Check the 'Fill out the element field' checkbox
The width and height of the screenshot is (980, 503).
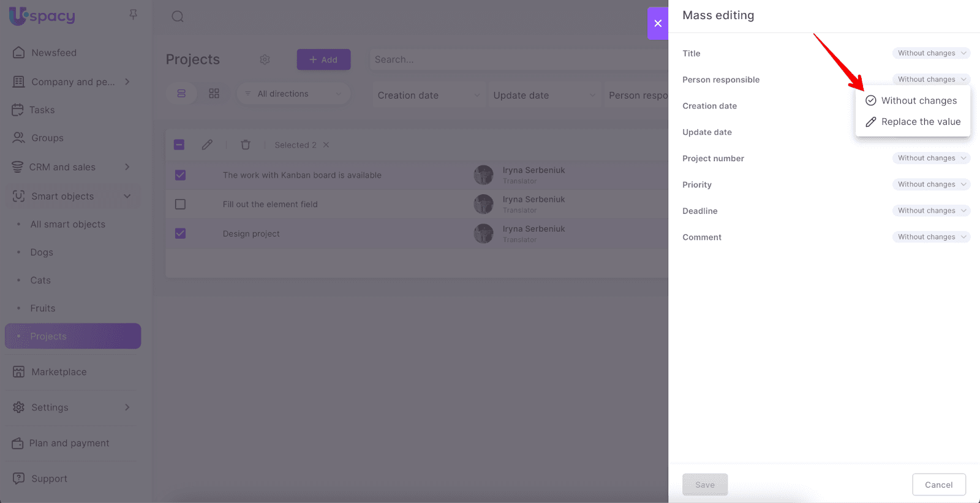point(180,204)
